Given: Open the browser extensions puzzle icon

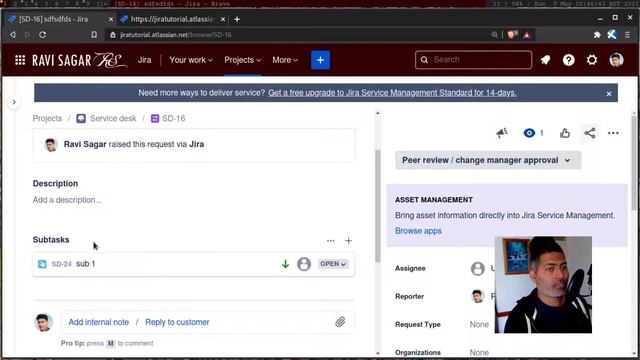Looking at the screenshot, I should 597,35.
